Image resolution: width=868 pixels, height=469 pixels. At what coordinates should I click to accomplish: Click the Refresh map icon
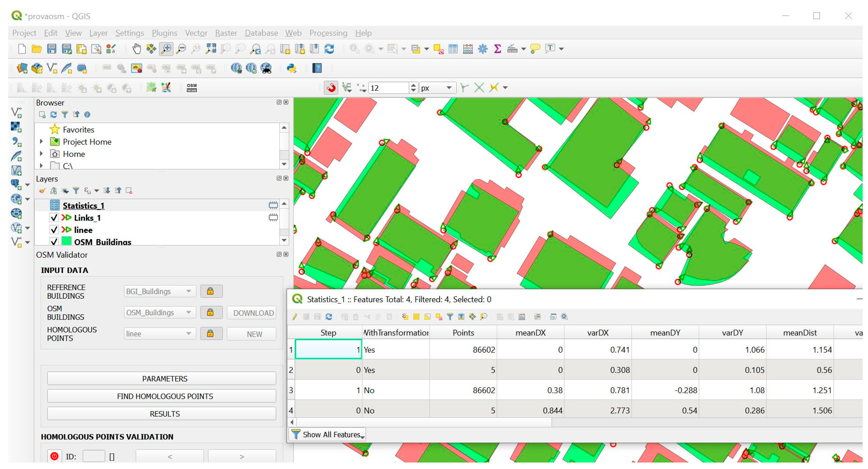click(x=329, y=49)
